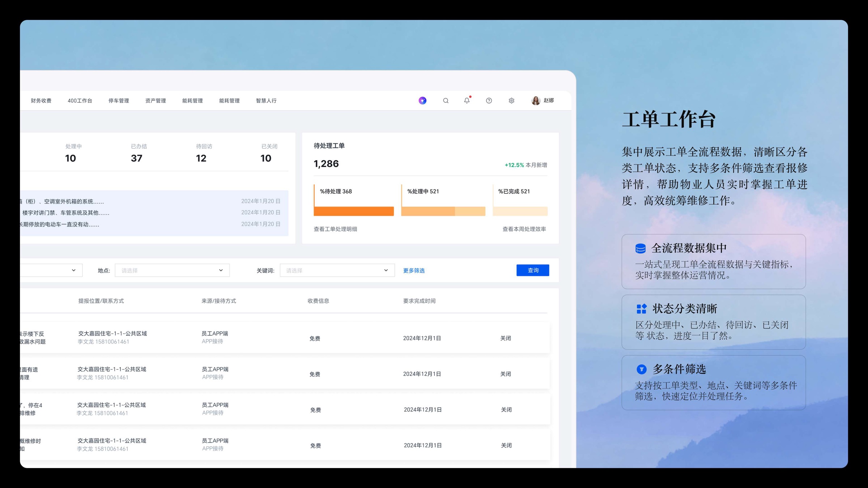Click the search magnifier icon
This screenshot has width=868, height=488.
point(446,100)
